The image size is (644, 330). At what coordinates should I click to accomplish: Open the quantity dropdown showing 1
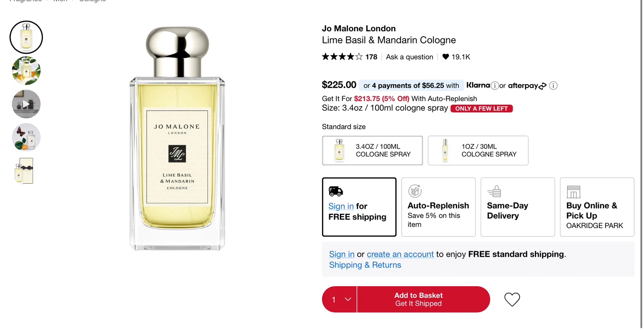[x=339, y=299]
